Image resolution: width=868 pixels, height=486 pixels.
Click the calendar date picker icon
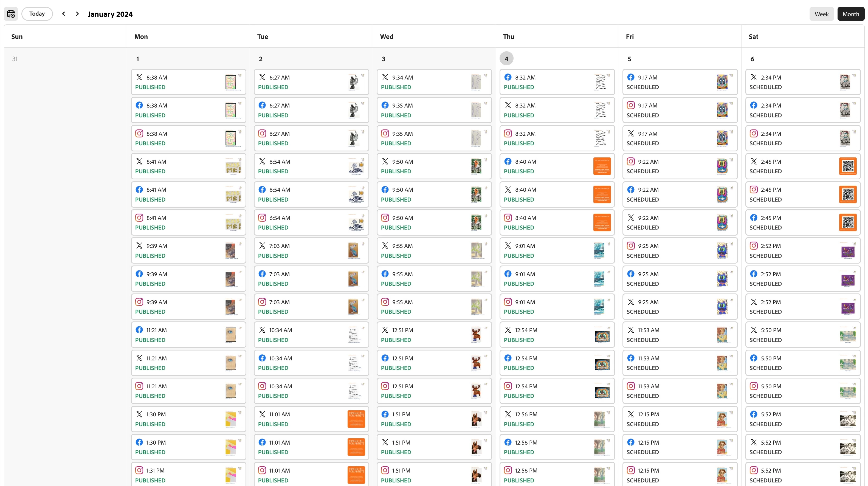point(11,14)
